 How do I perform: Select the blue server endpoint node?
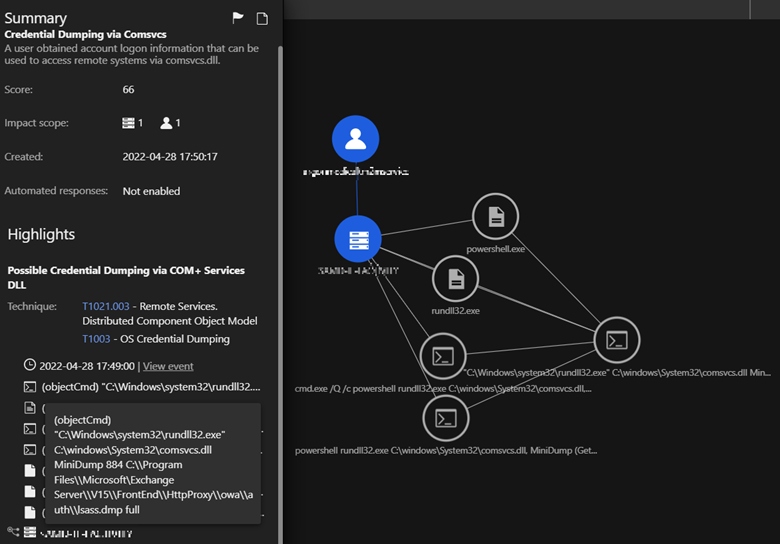(358, 239)
